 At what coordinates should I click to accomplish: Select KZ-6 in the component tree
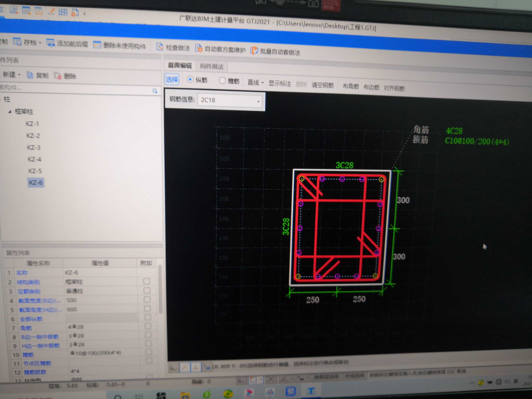click(36, 183)
